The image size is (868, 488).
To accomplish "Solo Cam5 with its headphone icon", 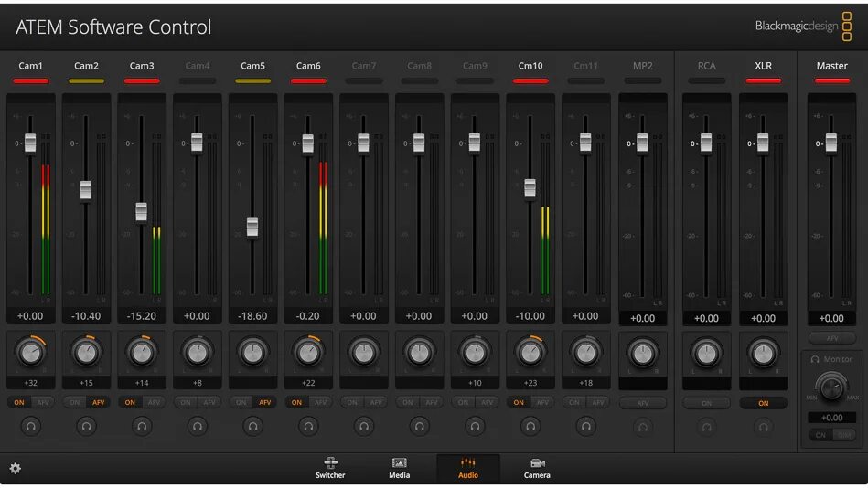I will pyautogui.click(x=253, y=427).
